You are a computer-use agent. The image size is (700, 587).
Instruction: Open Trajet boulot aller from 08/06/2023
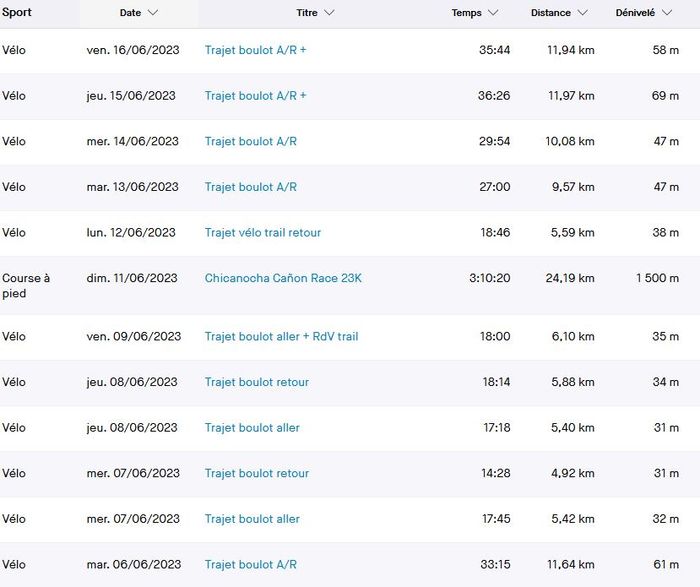[252, 428]
